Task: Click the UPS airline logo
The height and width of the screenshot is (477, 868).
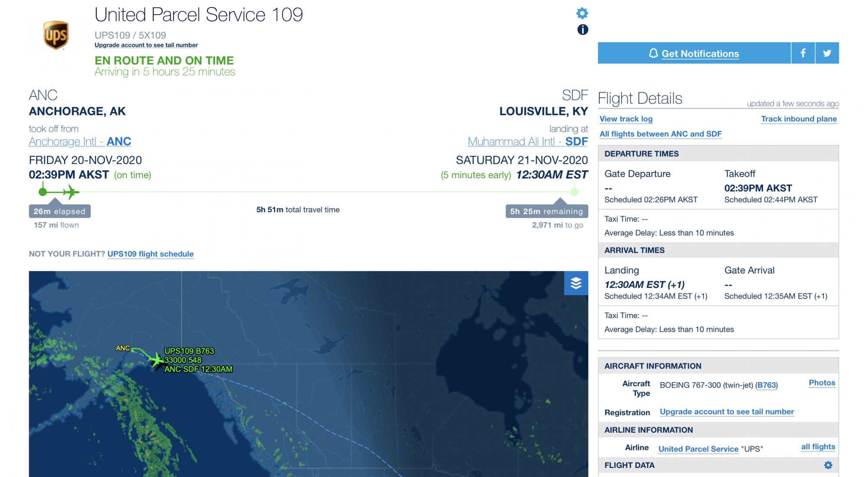Action: point(56,35)
